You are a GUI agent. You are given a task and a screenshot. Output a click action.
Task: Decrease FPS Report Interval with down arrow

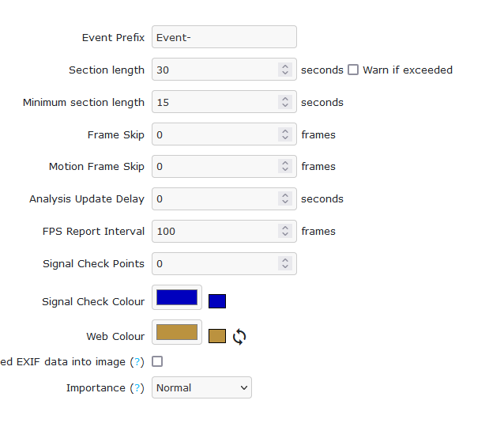[285, 235]
